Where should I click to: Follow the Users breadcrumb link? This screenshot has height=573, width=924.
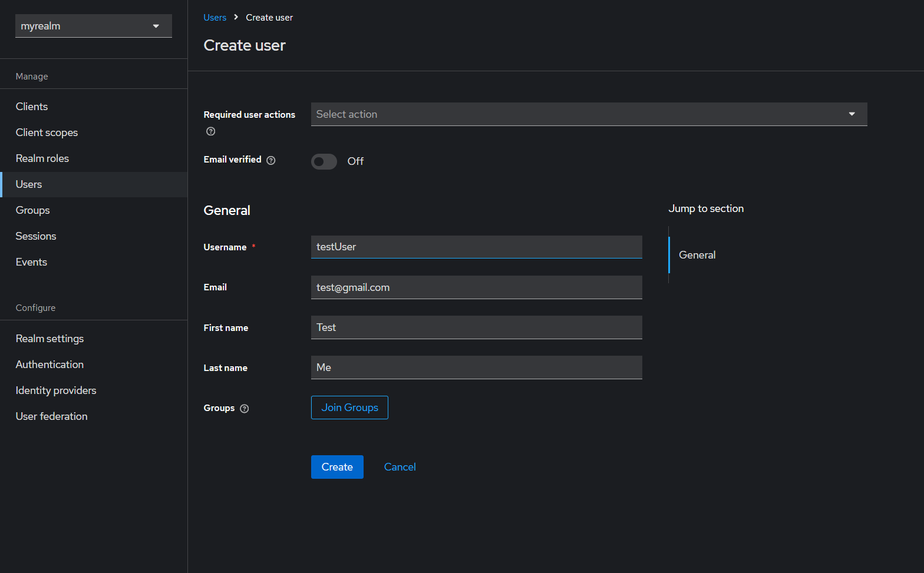(215, 18)
